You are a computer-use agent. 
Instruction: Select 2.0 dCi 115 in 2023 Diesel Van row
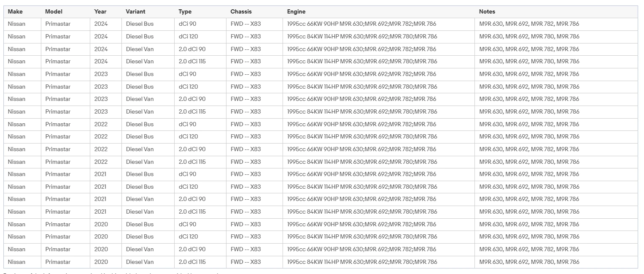pyautogui.click(x=192, y=112)
